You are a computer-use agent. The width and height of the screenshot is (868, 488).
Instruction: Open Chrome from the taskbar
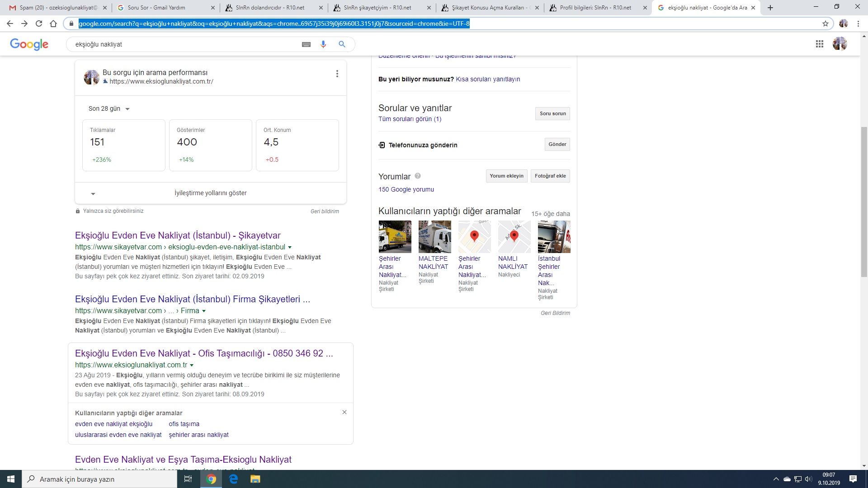(211, 479)
